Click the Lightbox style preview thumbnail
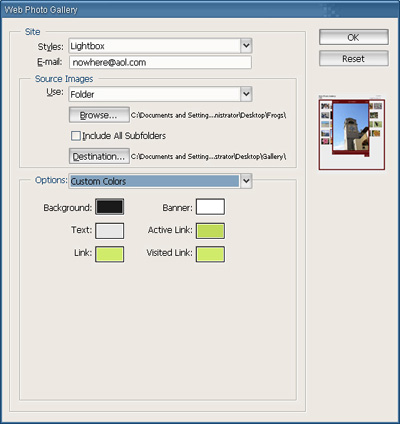 pyautogui.click(x=352, y=133)
